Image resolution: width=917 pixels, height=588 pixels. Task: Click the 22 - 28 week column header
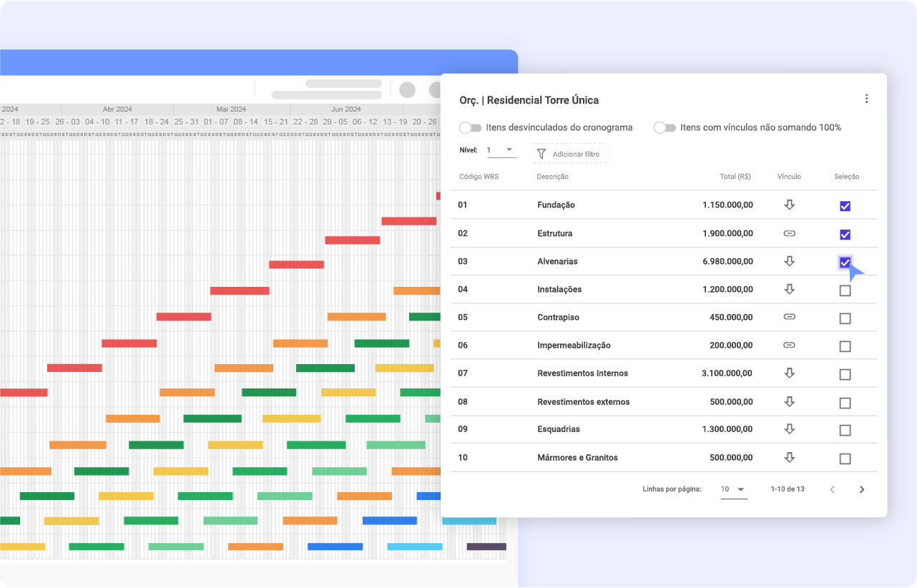coord(305,122)
